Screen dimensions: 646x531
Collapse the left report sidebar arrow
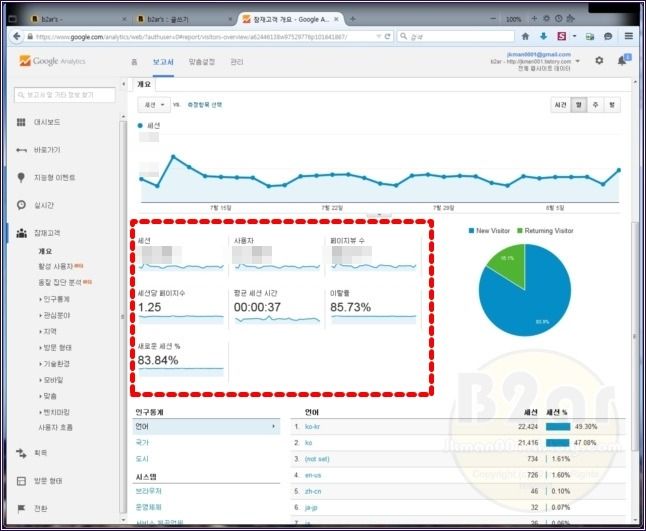coord(124,84)
